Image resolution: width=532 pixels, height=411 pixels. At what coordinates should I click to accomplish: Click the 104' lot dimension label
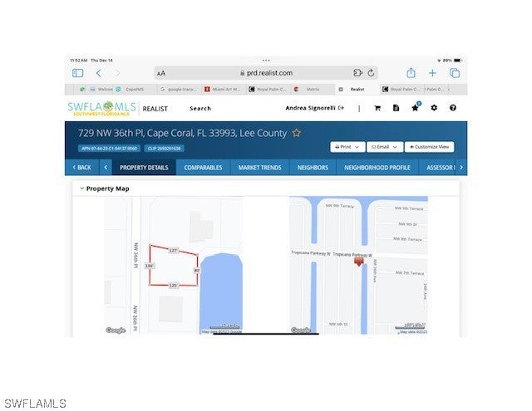(150, 266)
